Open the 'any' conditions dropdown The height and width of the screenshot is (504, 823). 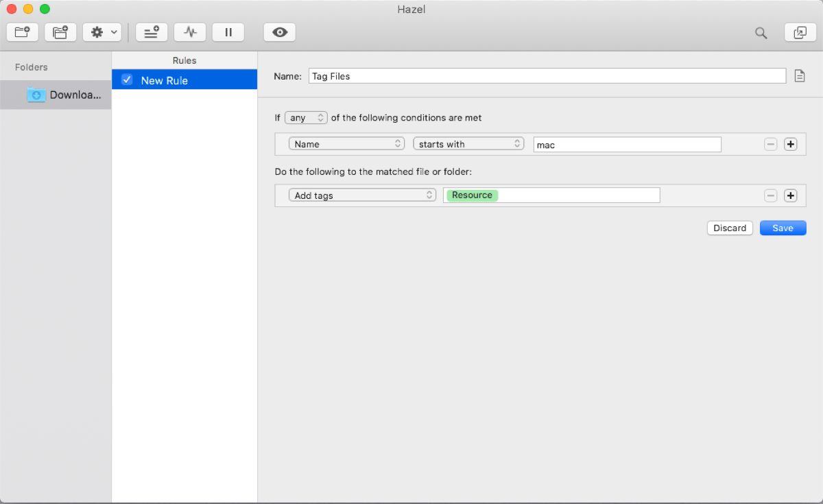(307, 118)
